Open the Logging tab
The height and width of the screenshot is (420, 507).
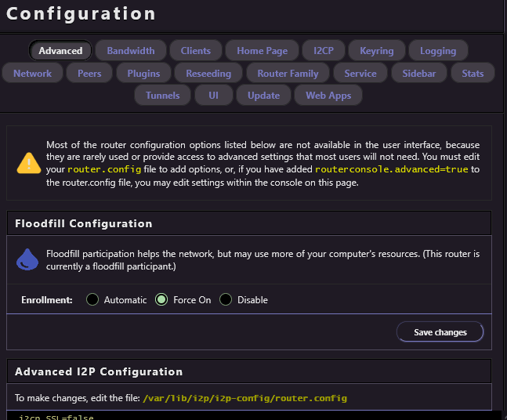[438, 51]
